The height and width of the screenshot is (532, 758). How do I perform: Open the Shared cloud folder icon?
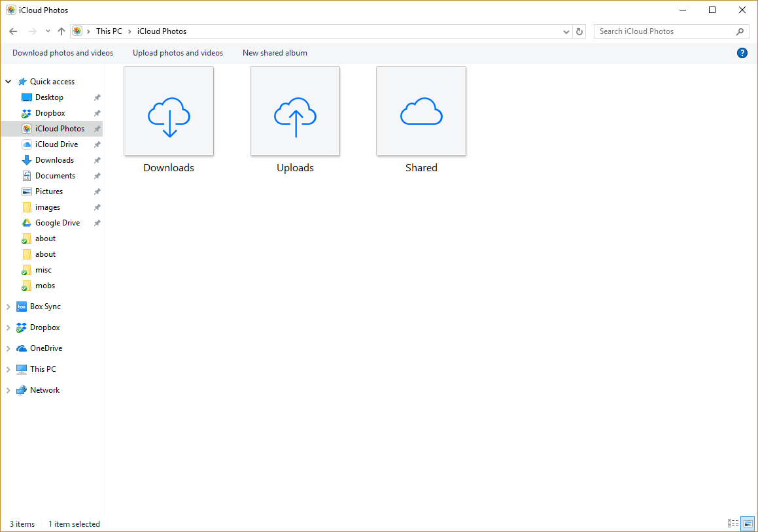coord(421,112)
